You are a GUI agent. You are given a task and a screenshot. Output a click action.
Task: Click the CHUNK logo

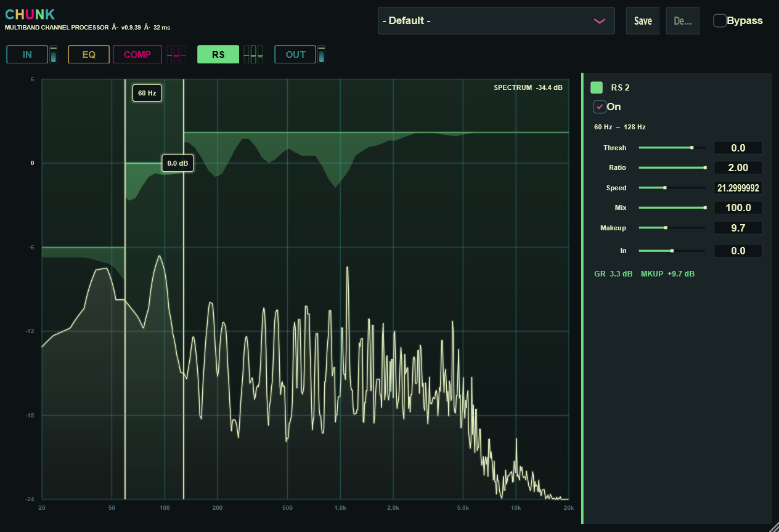click(30, 15)
